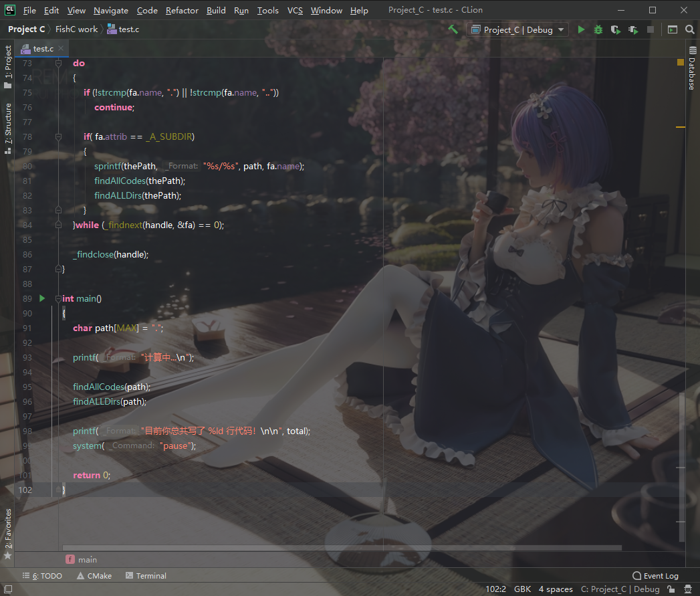The height and width of the screenshot is (596, 700).
Task: Toggle the Terminal tool window
Action: 146,576
